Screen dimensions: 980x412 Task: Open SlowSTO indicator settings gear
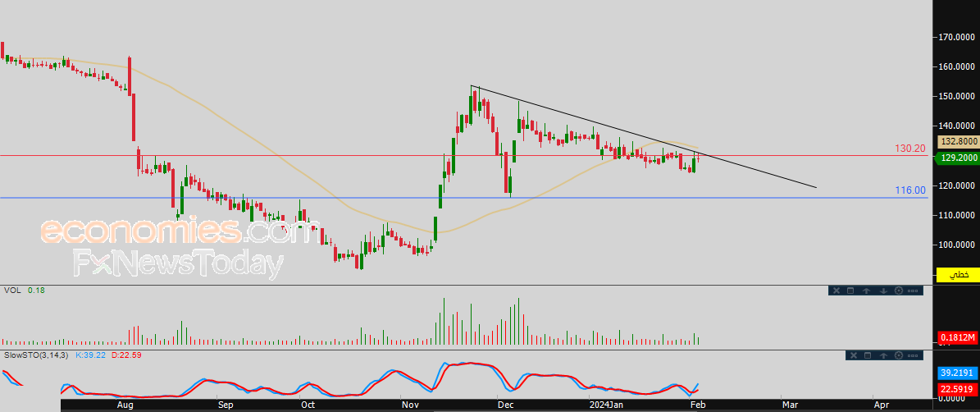pyautogui.click(x=899, y=355)
